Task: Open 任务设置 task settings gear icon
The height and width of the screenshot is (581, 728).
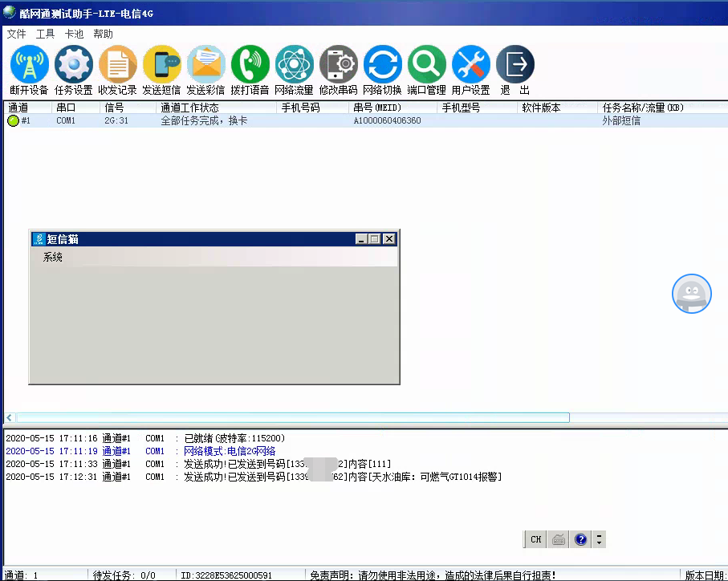Action: pos(74,64)
